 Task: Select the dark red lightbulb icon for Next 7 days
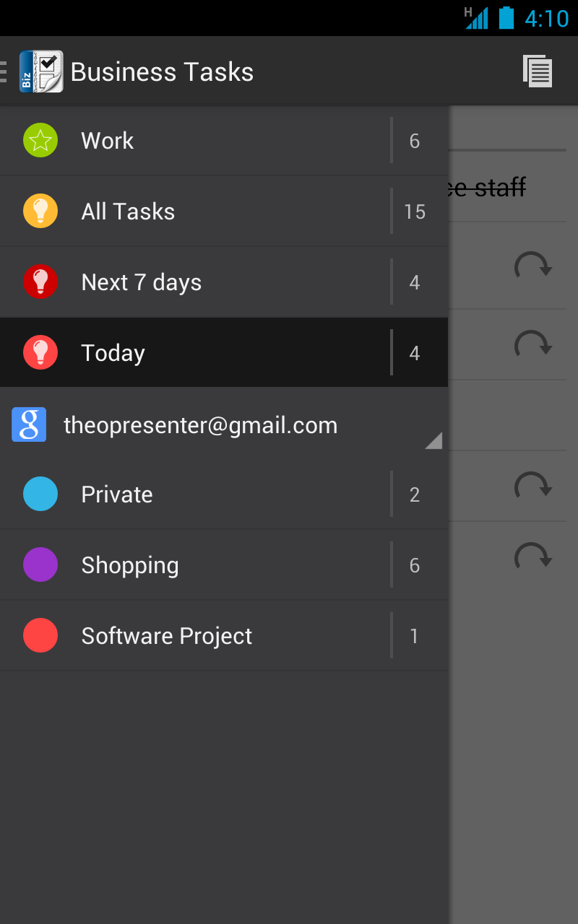click(40, 282)
